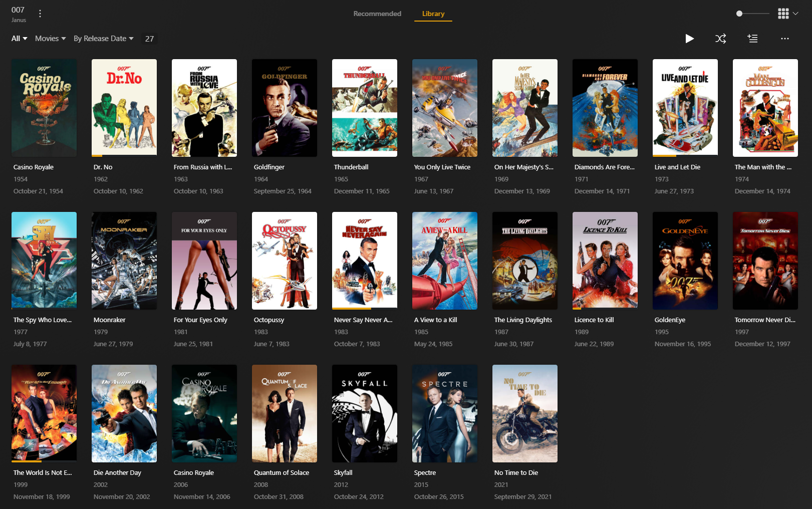The height and width of the screenshot is (509, 812).
Task: Click the date June 27, 1979
Action: [x=113, y=344]
